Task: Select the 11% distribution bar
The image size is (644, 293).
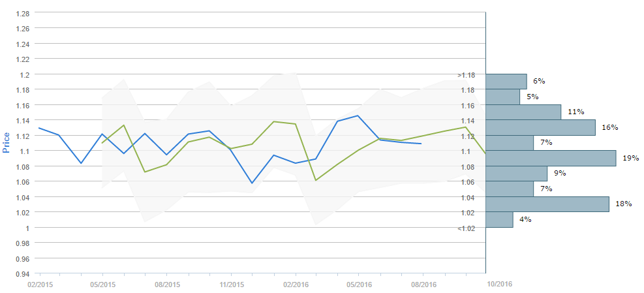Action: coord(523,112)
